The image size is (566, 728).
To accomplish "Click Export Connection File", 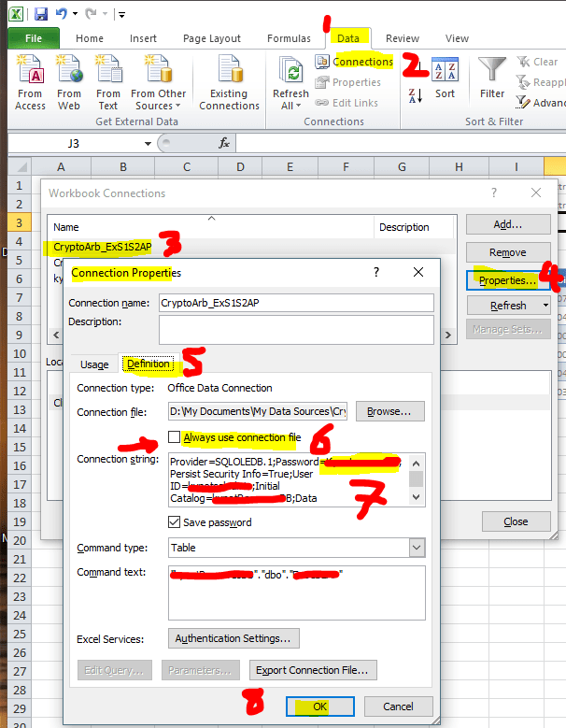I will click(x=313, y=670).
